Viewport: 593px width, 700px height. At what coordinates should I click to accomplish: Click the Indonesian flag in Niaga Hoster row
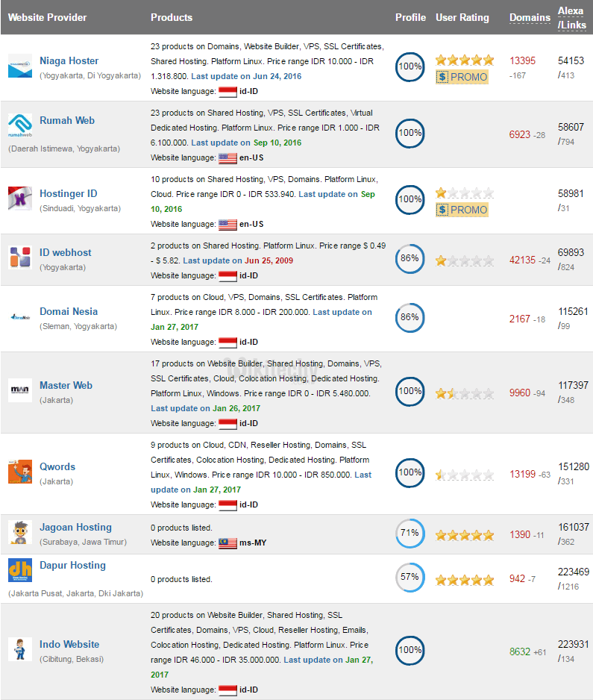(228, 91)
